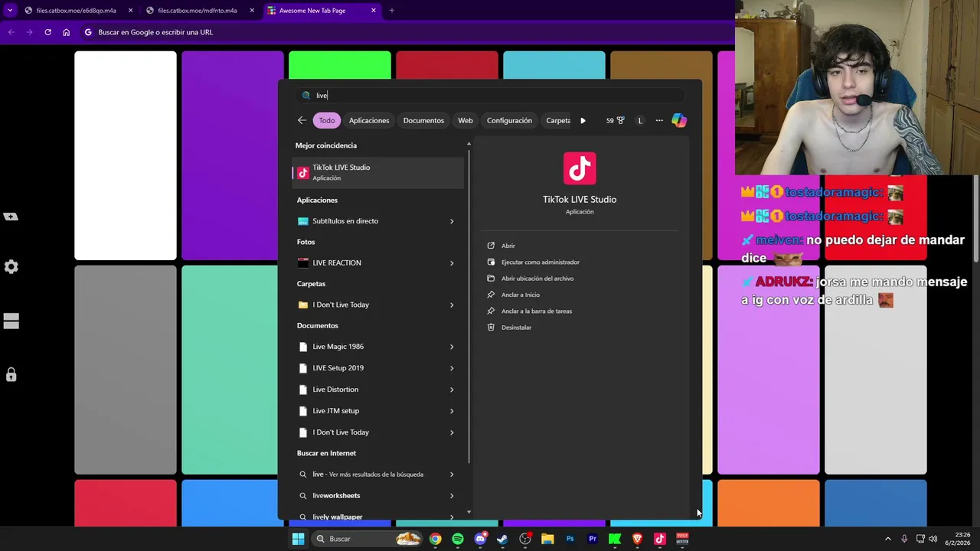Expand liveworksheets web search arrow
The image size is (980, 551).
pos(452,496)
